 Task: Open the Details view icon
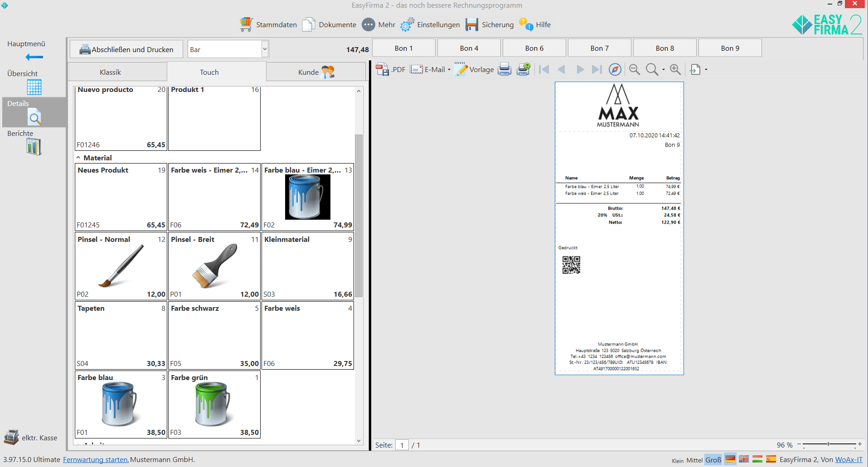click(x=34, y=117)
